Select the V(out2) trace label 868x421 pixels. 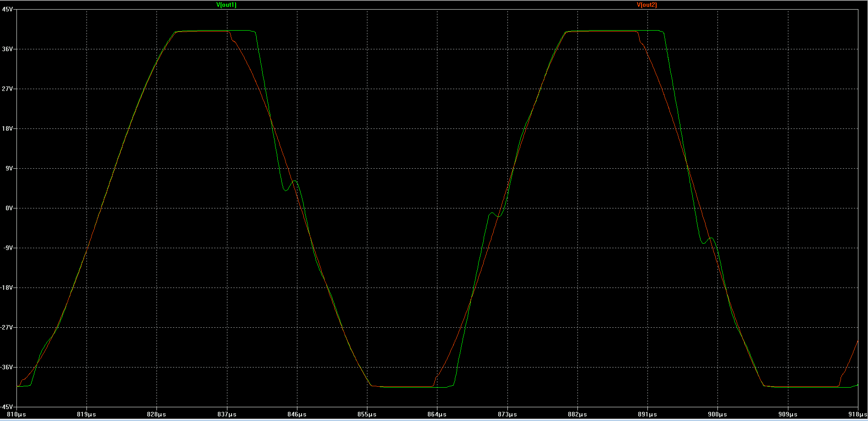click(647, 5)
